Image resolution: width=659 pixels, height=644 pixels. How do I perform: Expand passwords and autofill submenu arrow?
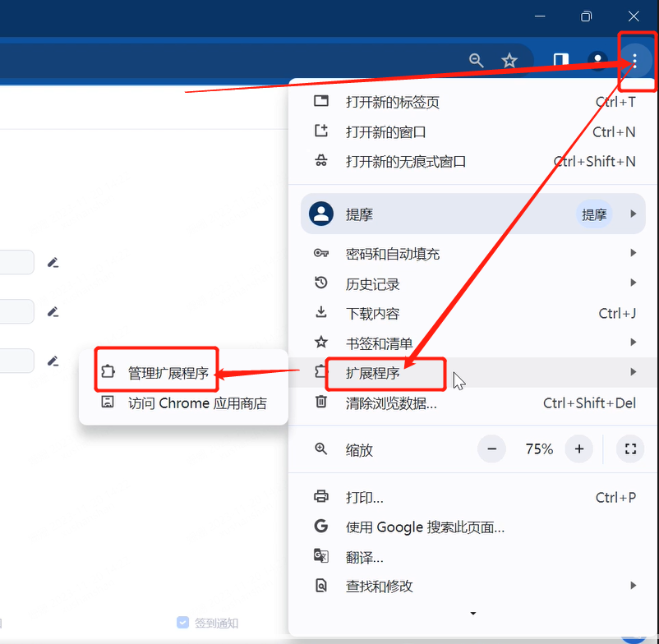click(x=633, y=253)
